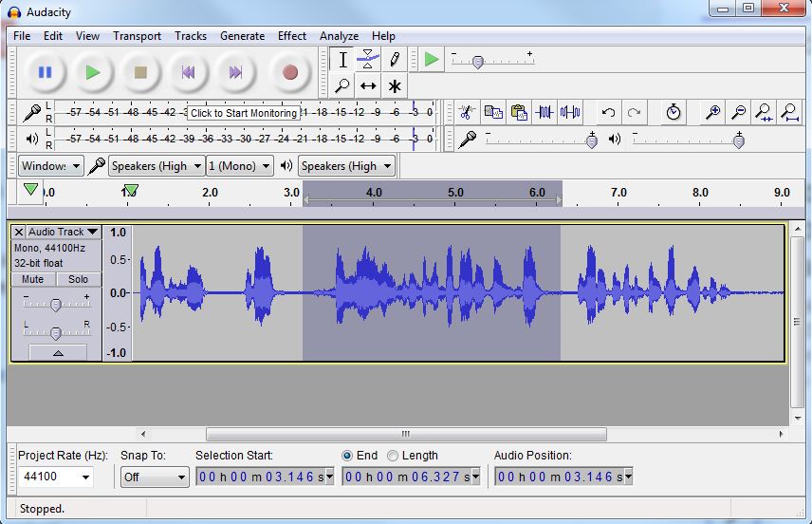
Task: Click the recording meter microphone icon
Action: (32, 112)
